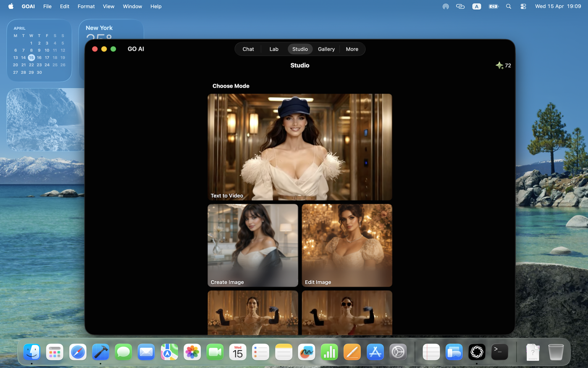
Task: Select April 15 in the calendar widget
Action: click(31, 57)
